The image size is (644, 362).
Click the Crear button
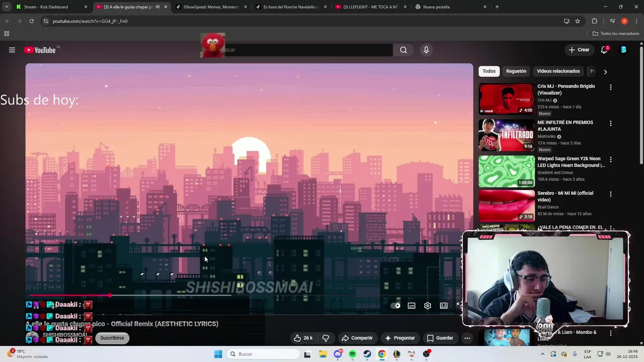[579, 50]
